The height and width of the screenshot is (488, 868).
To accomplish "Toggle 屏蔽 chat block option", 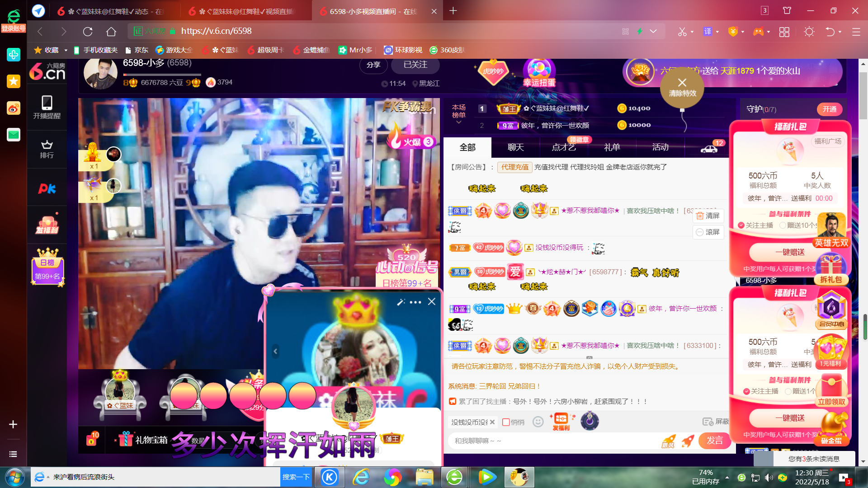I will pyautogui.click(x=716, y=422).
